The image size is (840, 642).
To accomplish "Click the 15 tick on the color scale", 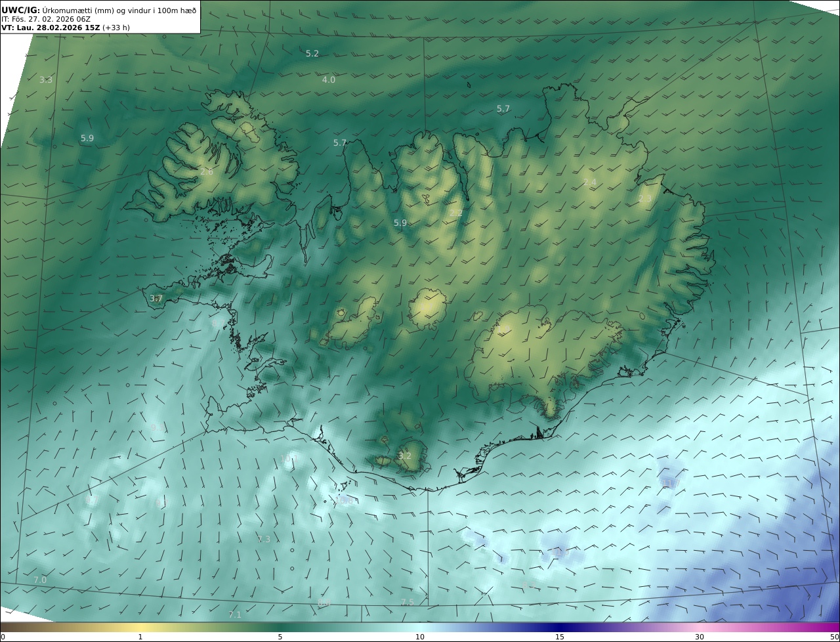I will coord(560,637).
